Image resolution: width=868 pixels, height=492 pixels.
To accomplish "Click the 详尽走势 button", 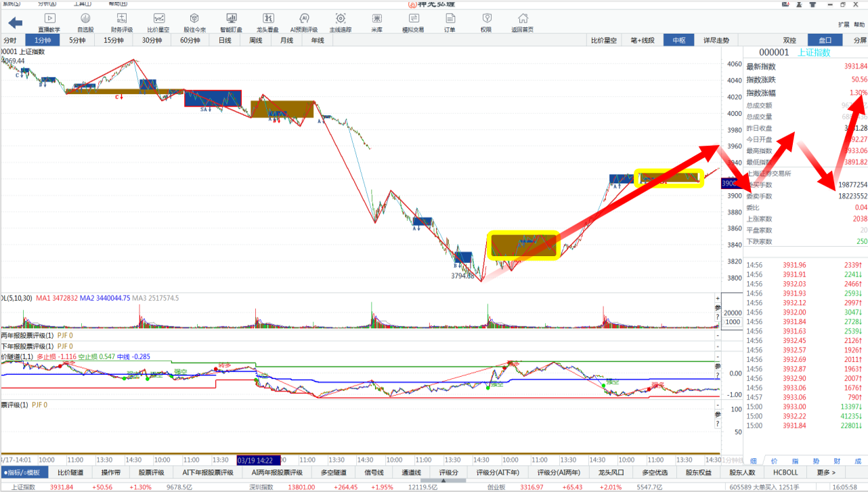I will coord(716,40).
